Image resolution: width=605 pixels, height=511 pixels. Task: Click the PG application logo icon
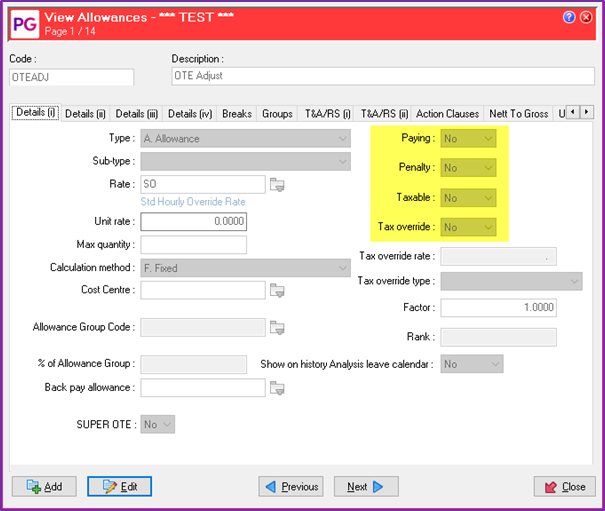point(23,22)
